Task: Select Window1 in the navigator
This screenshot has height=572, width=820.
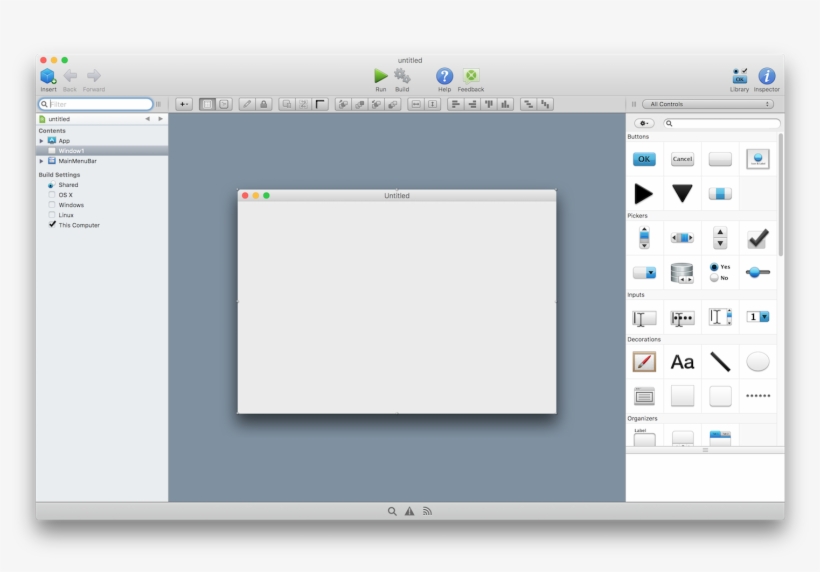Action: point(71,151)
